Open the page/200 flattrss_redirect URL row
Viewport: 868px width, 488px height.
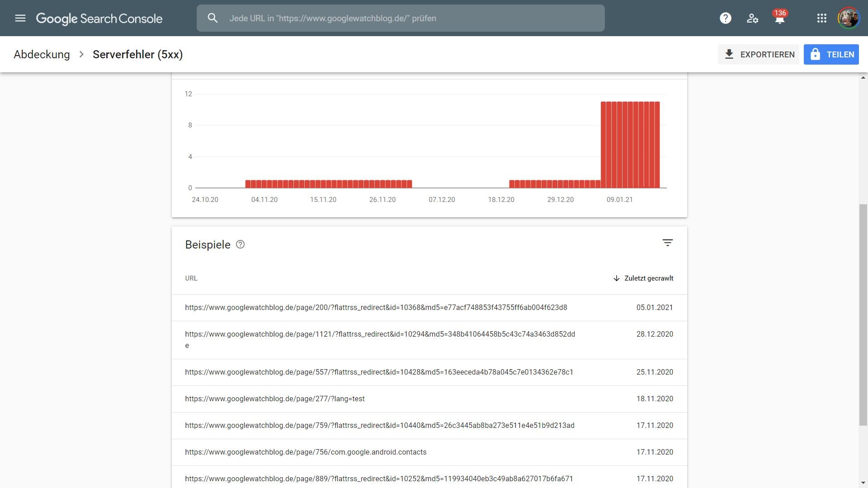click(x=376, y=308)
